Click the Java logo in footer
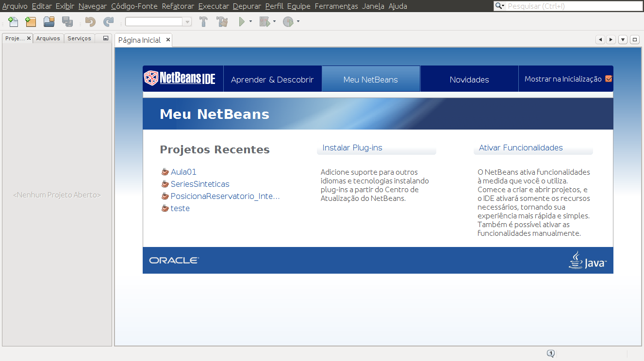The image size is (644, 361). click(588, 260)
